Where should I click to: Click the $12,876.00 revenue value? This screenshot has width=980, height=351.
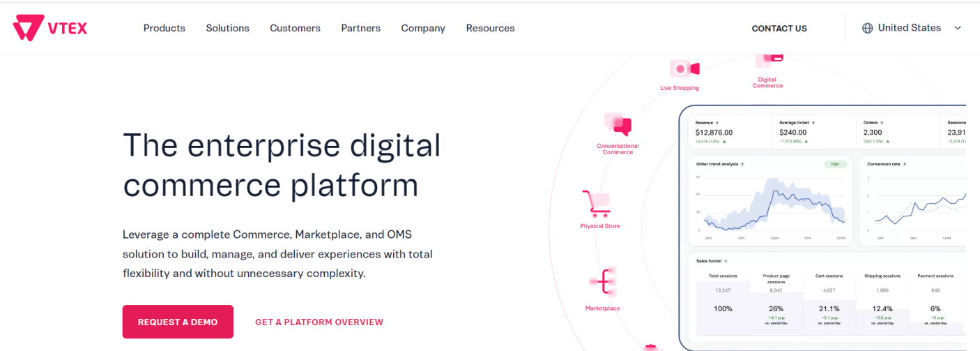pos(714,133)
